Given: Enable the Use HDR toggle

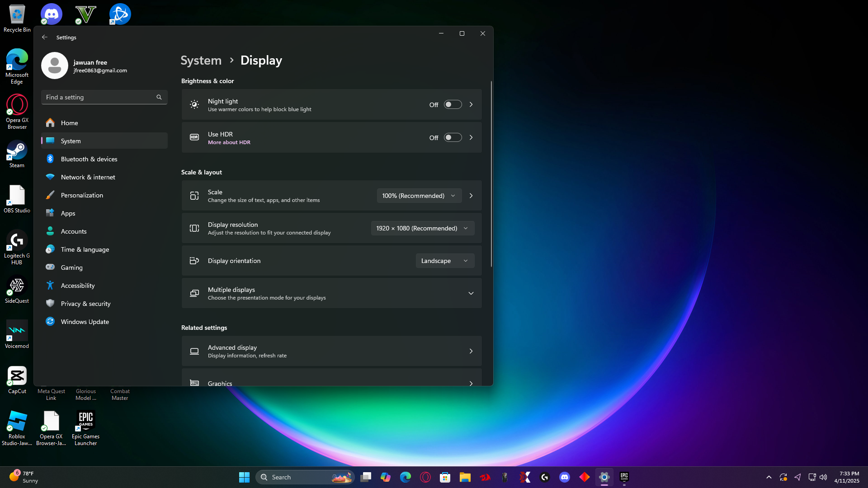Looking at the screenshot, I should (x=453, y=137).
